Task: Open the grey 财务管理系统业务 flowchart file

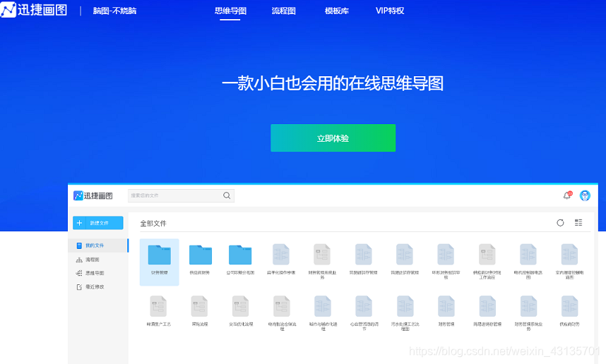Action: click(x=322, y=261)
